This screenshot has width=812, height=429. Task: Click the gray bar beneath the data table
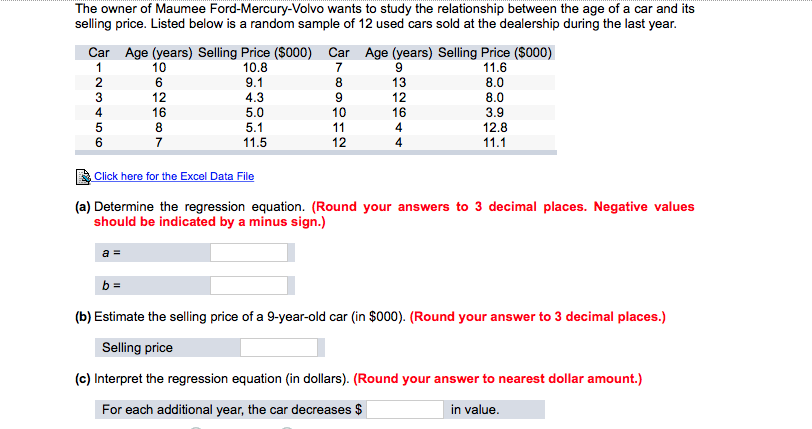(316, 152)
